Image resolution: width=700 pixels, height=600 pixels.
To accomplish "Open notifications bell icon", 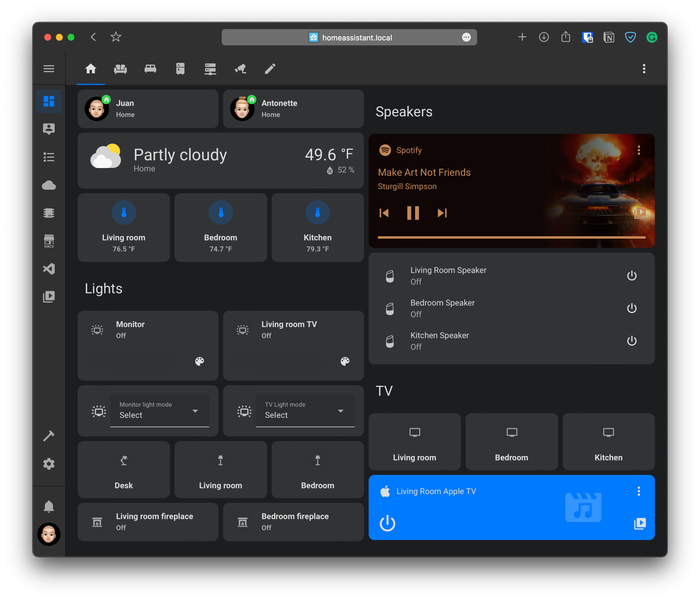I will 49,506.
